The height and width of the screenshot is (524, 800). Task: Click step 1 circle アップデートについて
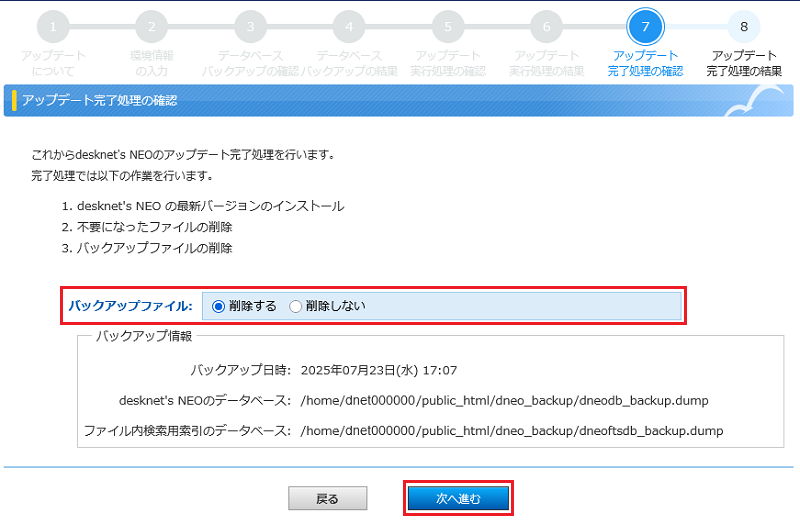53,27
